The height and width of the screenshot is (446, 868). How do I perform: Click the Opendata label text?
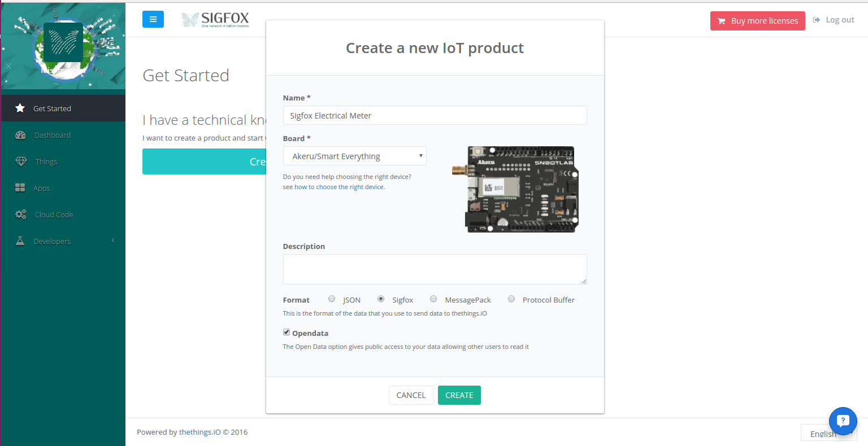coord(310,333)
